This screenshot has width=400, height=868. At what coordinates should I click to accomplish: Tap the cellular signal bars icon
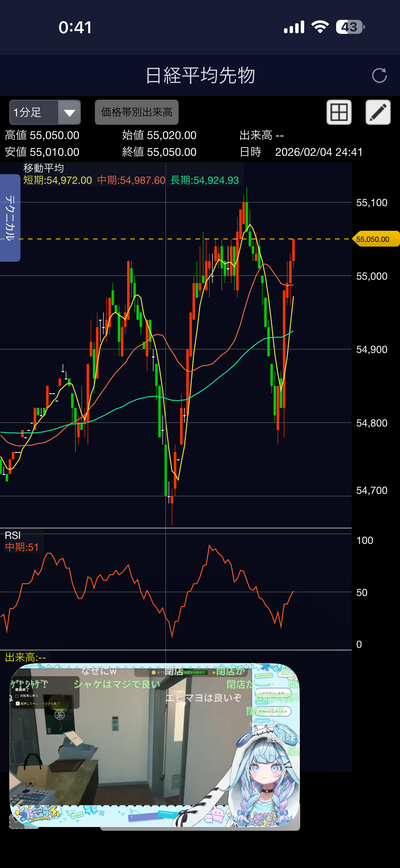click(294, 27)
